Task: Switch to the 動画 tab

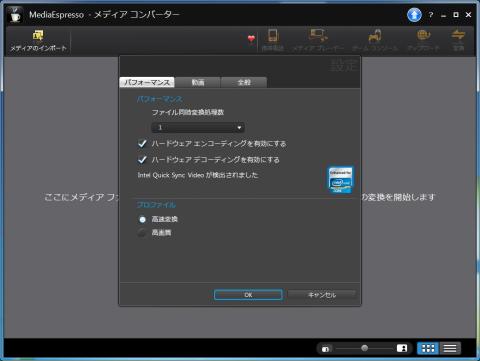Action: (x=198, y=82)
